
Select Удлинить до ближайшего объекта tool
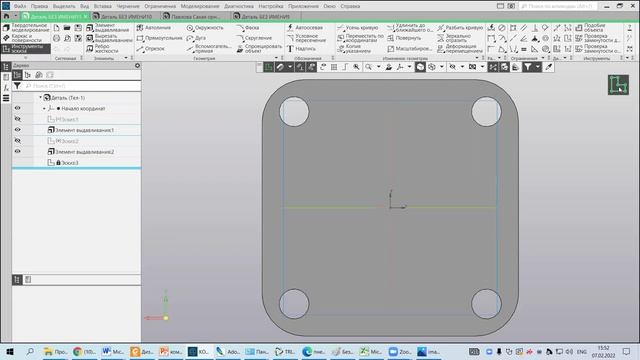coord(409,27)
